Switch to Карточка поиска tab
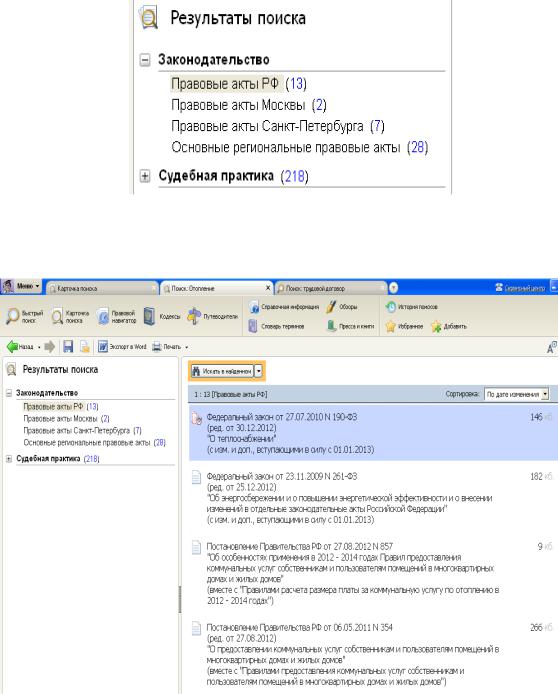The height and width of the screenshot is (694, 558). 102,288
